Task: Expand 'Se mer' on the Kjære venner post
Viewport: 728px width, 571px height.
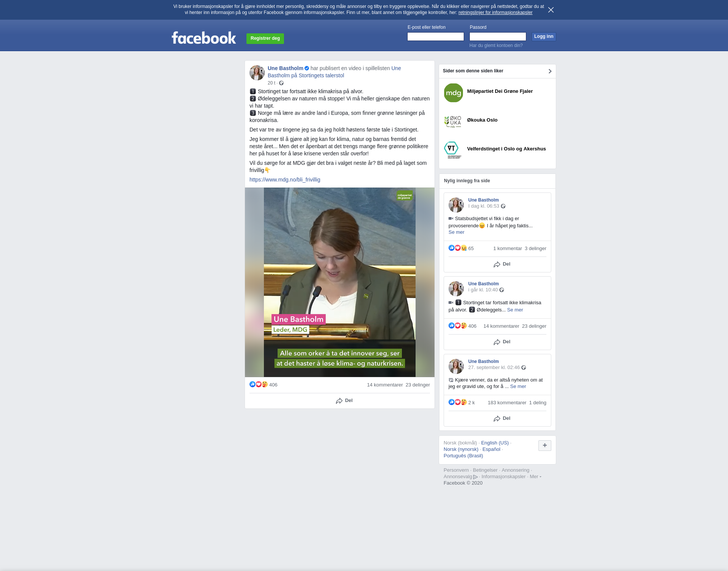Action: tap(518, 386)
